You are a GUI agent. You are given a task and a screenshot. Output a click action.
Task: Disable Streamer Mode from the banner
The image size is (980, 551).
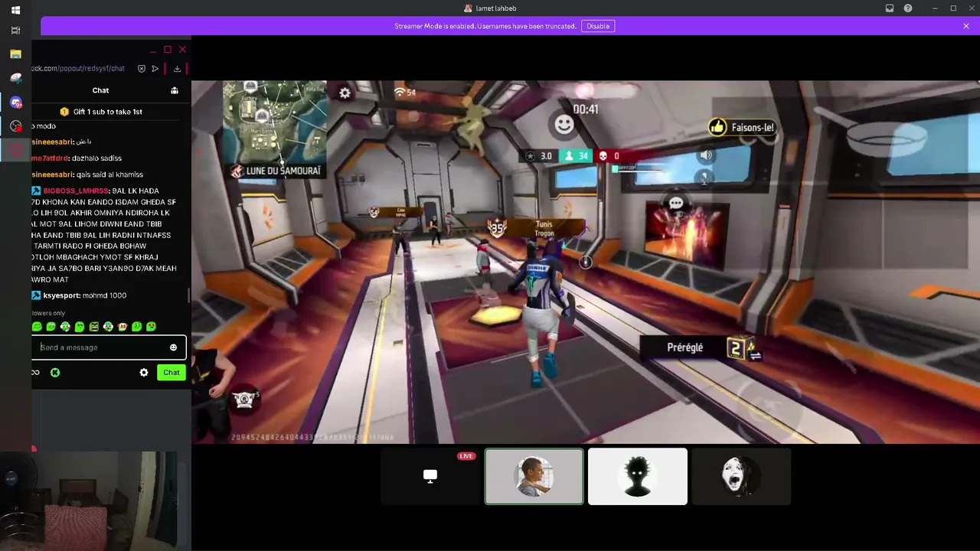pos(598,26)
